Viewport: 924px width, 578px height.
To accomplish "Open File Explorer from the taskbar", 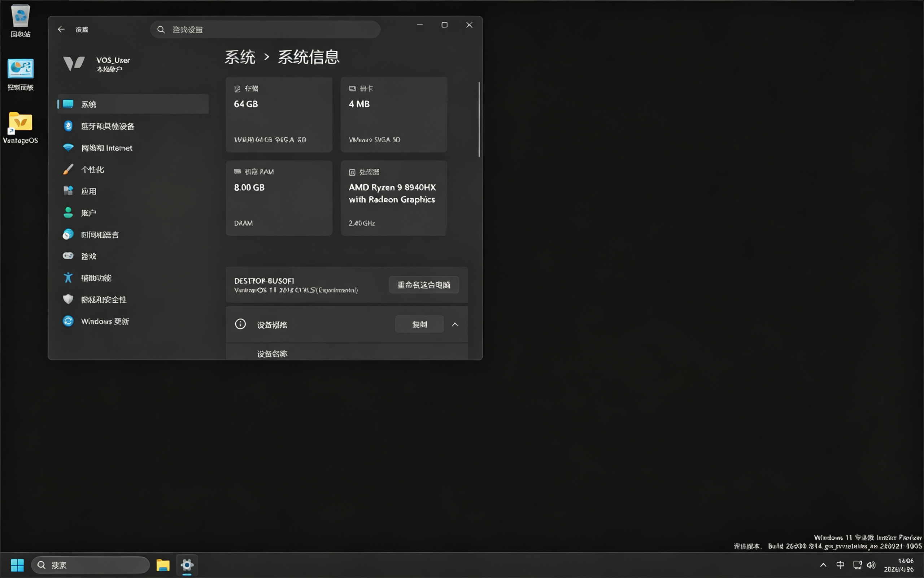I will click(x=163, y=565).
